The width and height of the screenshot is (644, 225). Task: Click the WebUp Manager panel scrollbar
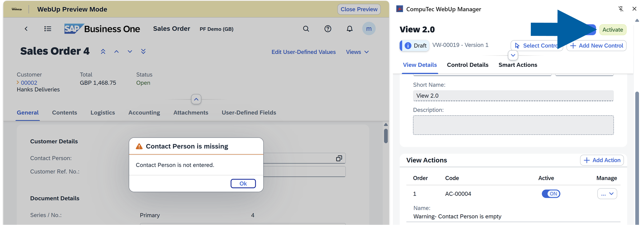[x=637, y=158]
